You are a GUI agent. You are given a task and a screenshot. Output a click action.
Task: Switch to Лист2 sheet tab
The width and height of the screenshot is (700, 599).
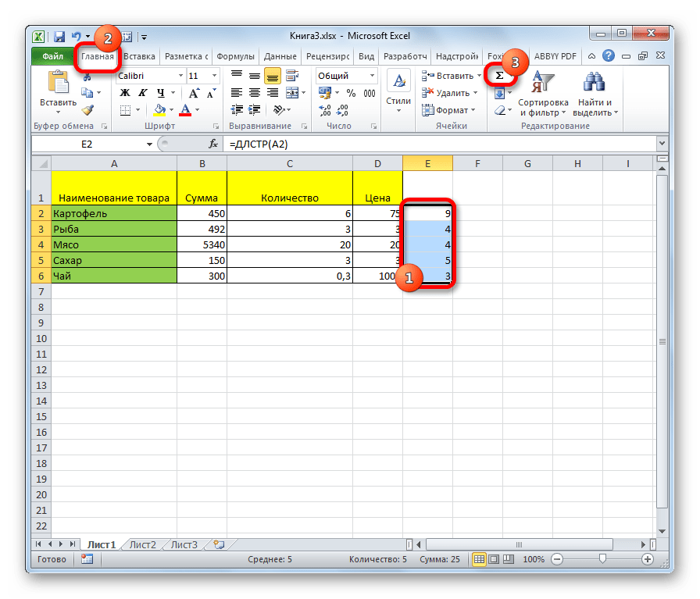coord(142,544)
